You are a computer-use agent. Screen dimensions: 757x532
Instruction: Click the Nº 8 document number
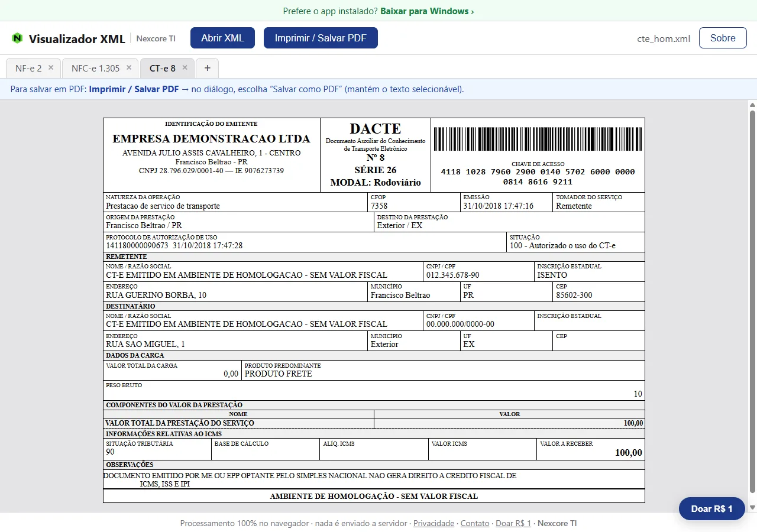point(376,158)
